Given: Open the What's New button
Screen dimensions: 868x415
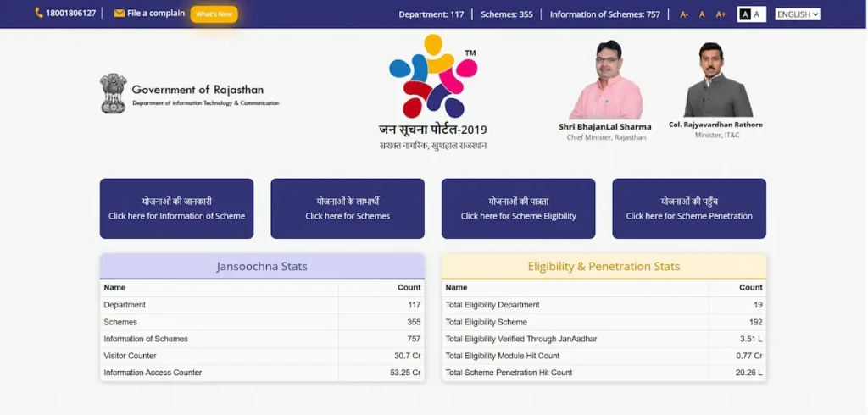Looking at the screenshot, I should click(x=214, y=14).
